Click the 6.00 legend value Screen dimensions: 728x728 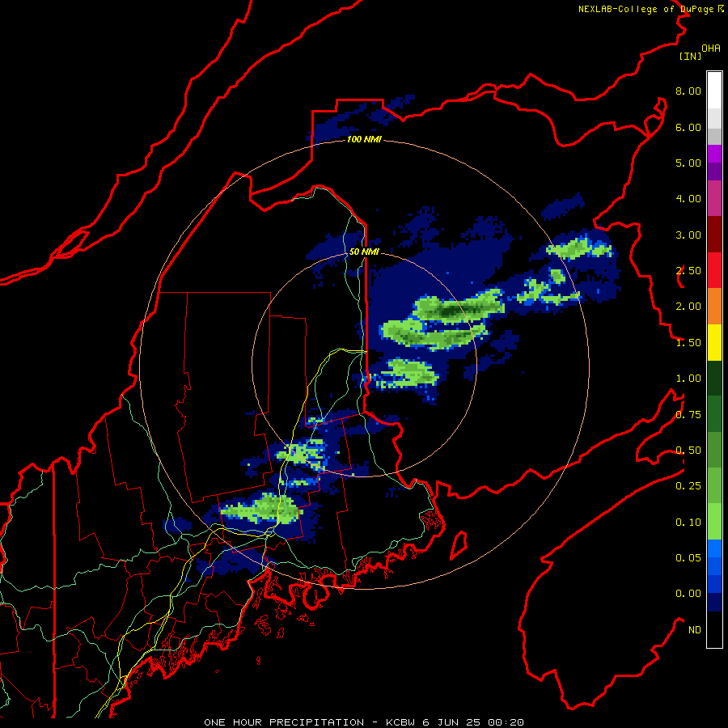pos(688,127)
